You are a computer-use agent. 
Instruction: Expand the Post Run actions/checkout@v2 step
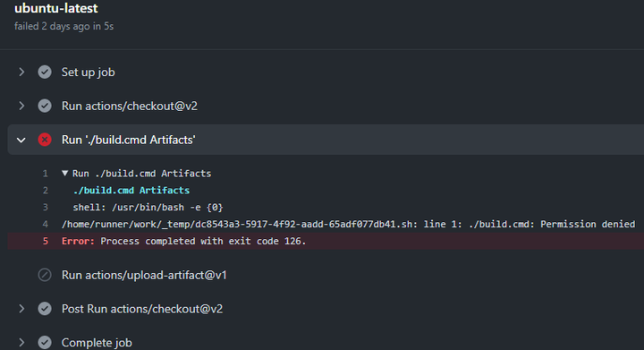21,309
